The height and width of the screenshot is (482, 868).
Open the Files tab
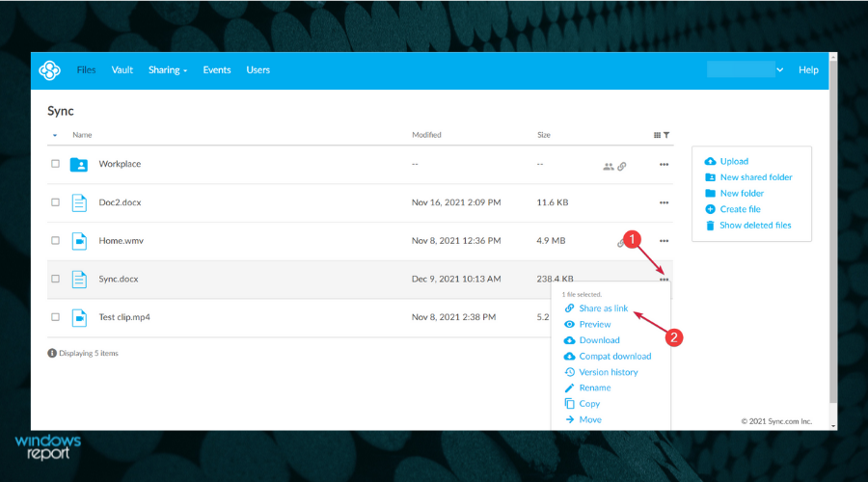click(86, 70)
